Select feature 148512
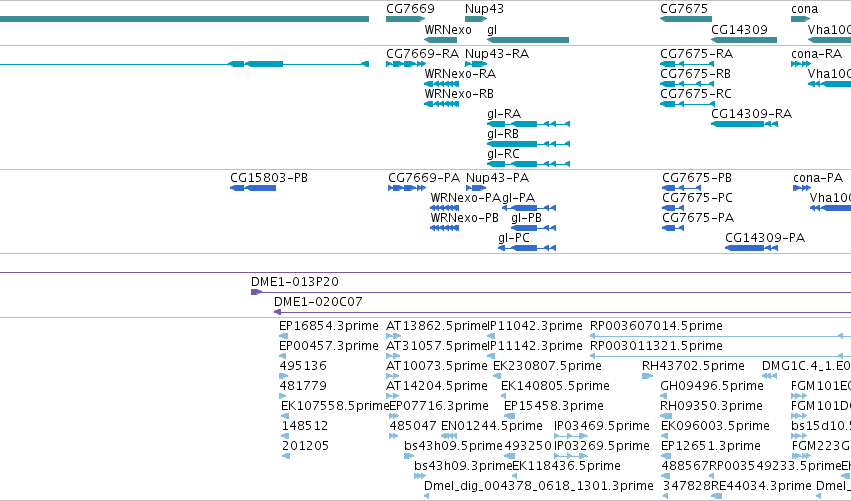The image size is (851, 501). point(305,427)
